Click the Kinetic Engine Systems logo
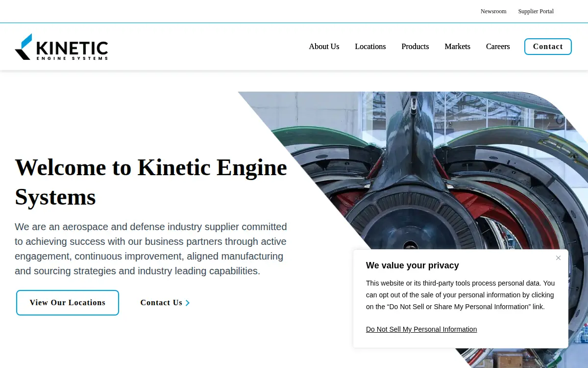 (61, 47)
